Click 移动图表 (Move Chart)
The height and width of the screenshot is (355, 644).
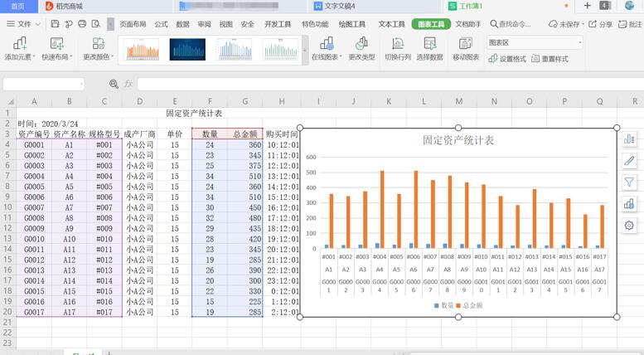[x=466, y=48]
